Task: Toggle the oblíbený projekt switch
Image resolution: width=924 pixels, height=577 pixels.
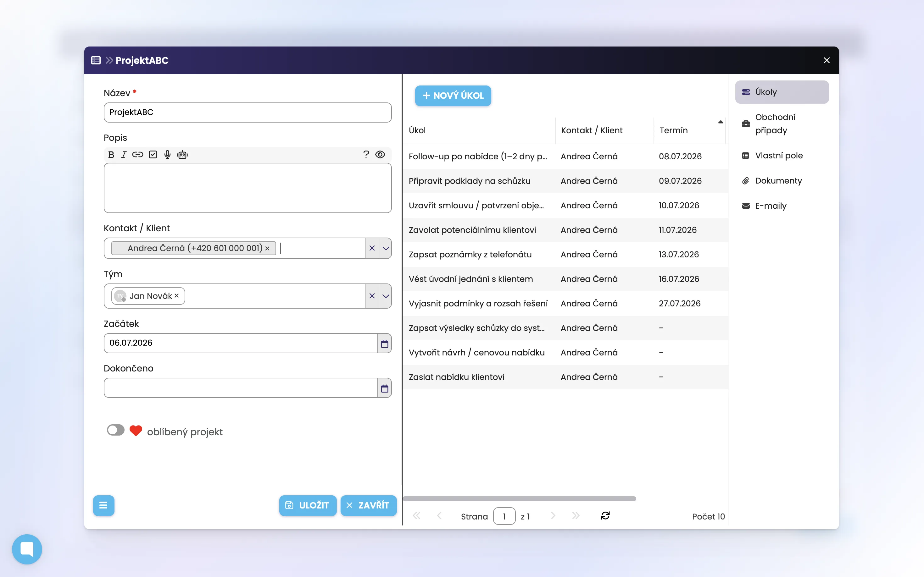Action: (116, 430)
